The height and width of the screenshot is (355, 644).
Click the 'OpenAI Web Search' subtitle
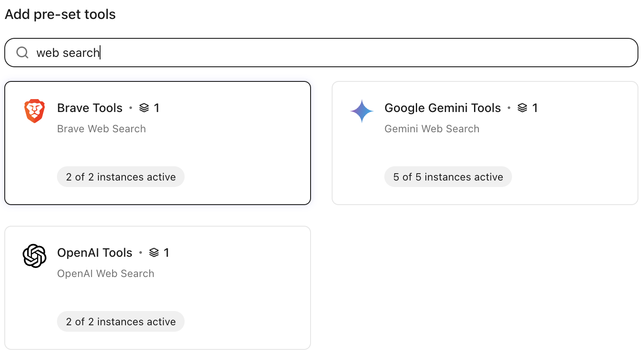[106, 274]
